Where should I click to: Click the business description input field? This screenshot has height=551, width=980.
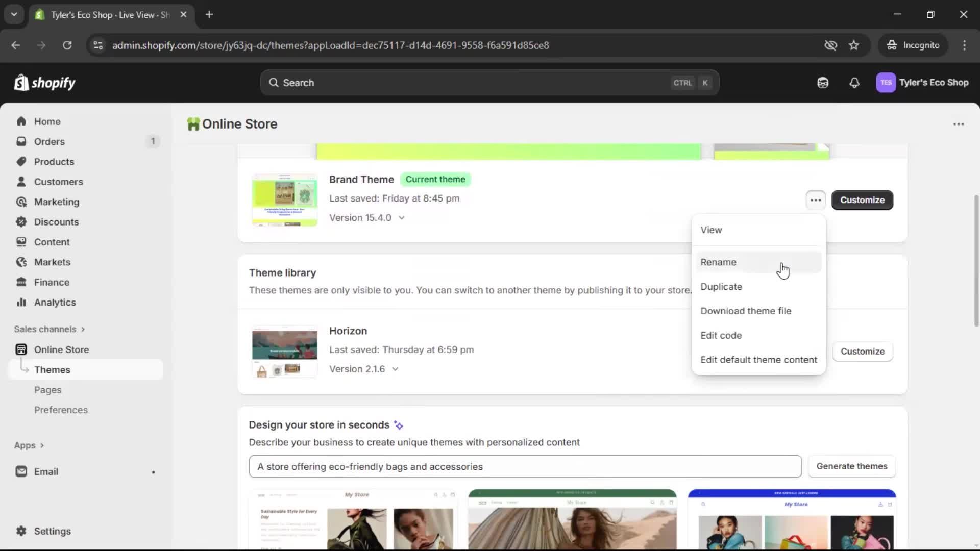click(x=525, y=467)
